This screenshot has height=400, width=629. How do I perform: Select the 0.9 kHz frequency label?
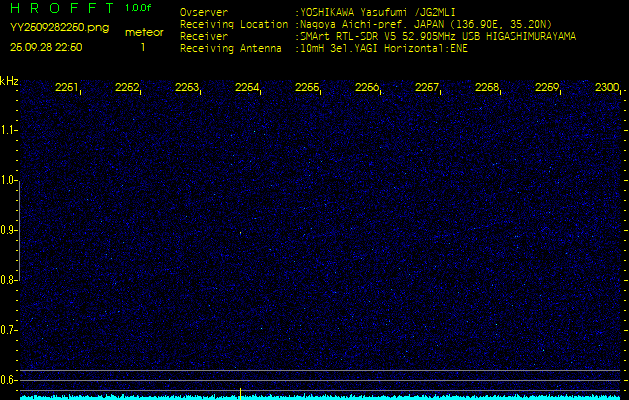9,230
